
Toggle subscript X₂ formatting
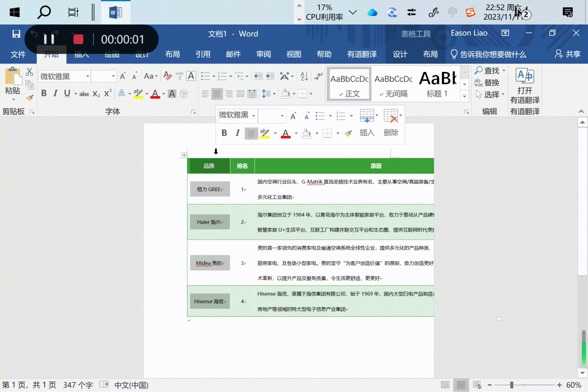[96, 94]
